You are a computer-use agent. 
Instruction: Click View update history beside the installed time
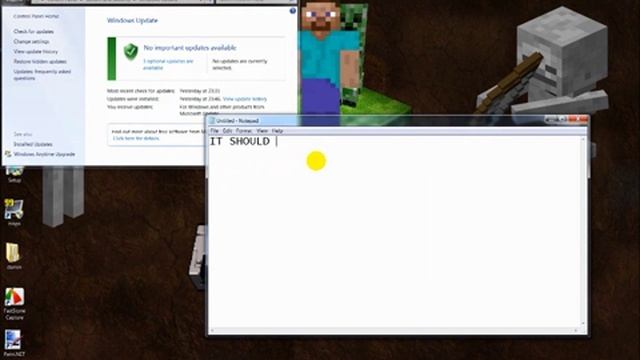point(244,99)
